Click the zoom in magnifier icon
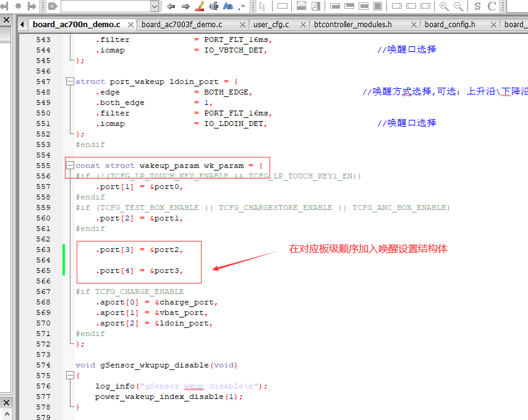This screenshot has width=528, height=420. [444, 6]
